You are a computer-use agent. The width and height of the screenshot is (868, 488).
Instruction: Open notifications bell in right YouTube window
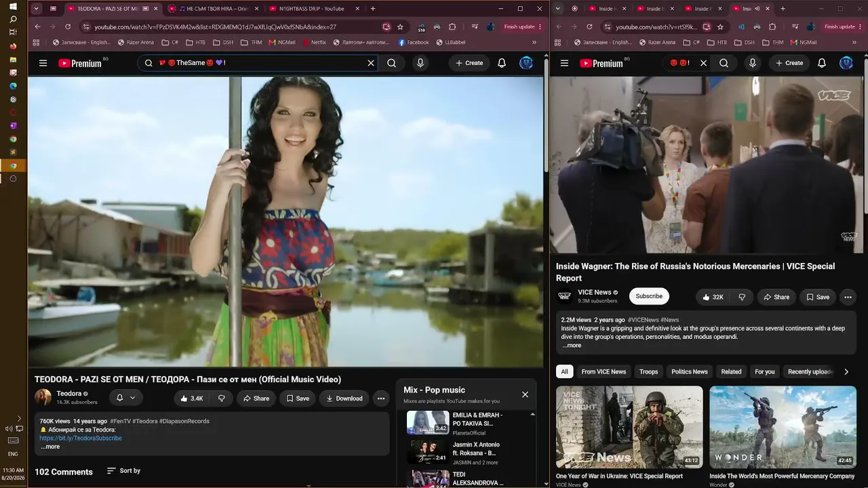[822, 63]
